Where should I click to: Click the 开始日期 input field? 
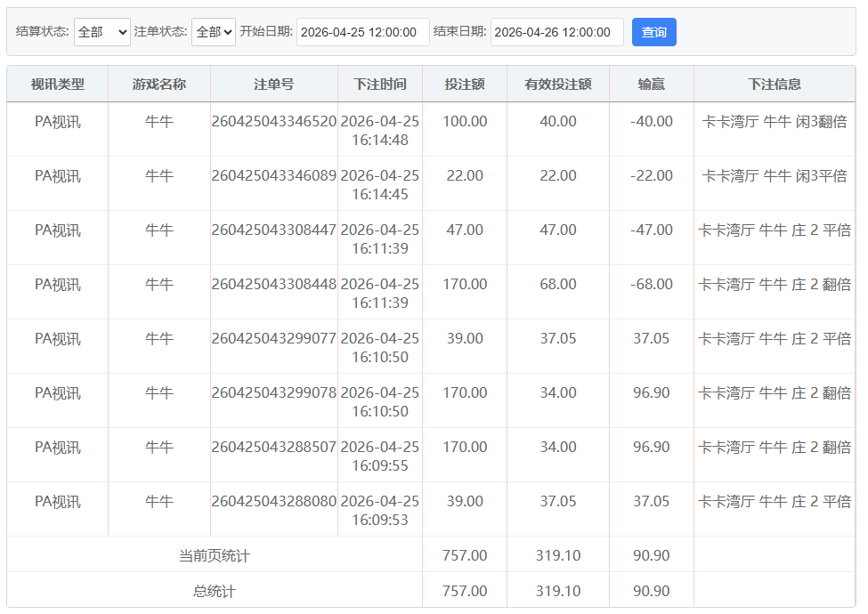362,32
